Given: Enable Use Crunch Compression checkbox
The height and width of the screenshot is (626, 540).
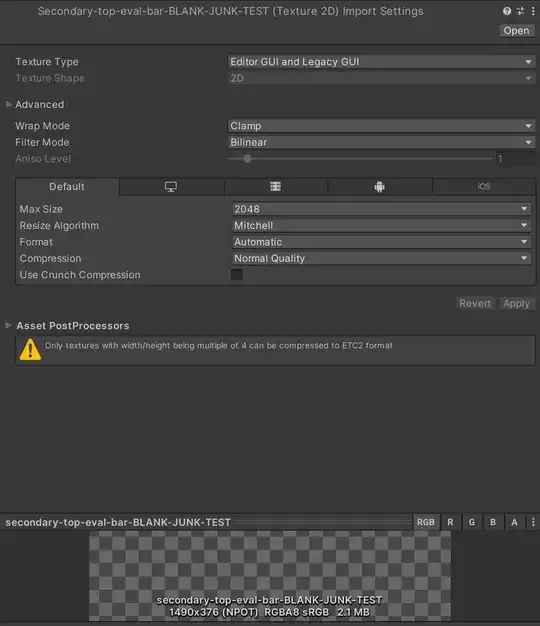Looking at the screenshot, I should pos(237,275).
